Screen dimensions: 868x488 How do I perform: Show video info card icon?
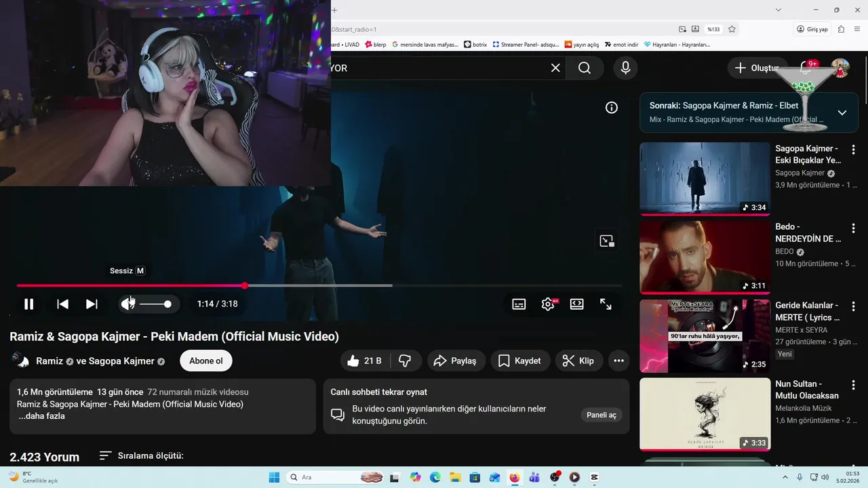pos(612,107)
